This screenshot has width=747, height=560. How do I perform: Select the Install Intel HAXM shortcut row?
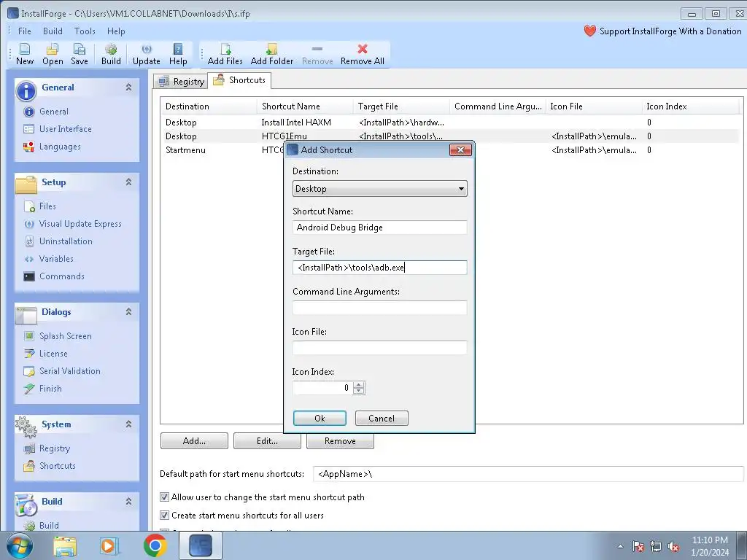451,122
